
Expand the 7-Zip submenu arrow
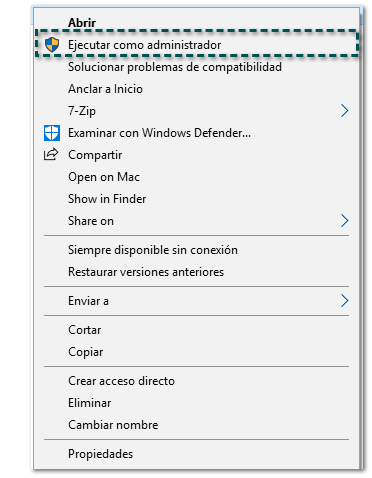pos(344,111)
